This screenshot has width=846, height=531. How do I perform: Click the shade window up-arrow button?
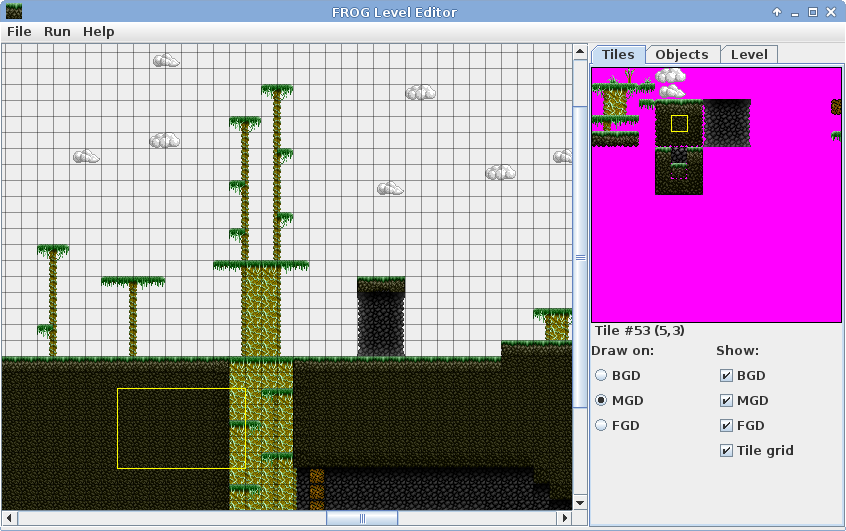(x=776, y=12)
